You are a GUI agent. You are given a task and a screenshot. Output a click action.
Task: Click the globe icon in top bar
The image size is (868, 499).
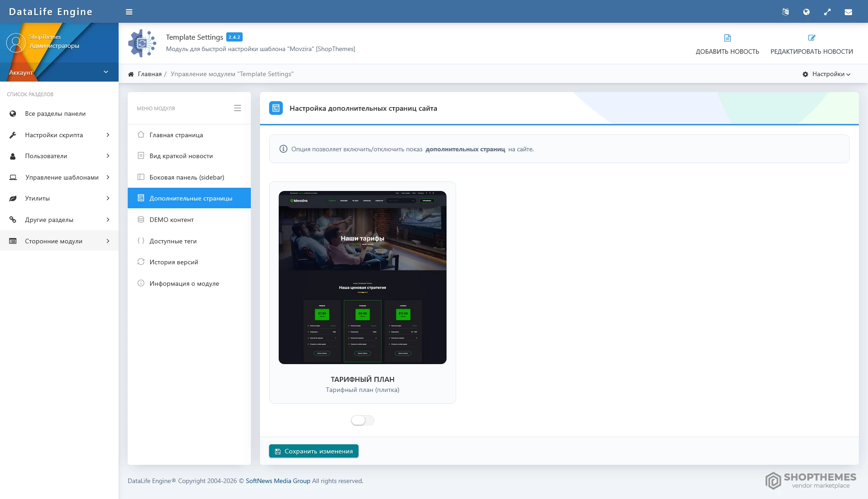point(806,12)
